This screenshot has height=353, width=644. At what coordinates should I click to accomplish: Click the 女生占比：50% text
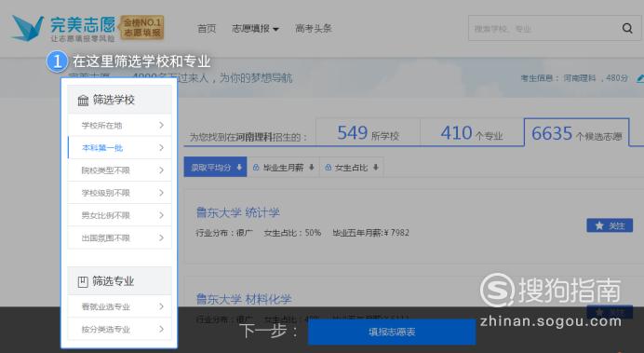click(x=292, y=233)
